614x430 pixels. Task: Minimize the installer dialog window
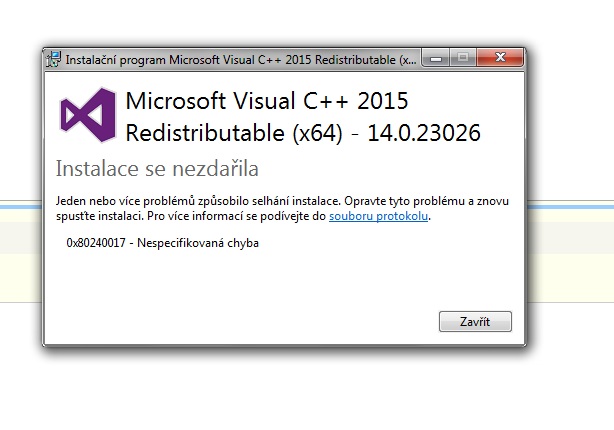point(437,58)
